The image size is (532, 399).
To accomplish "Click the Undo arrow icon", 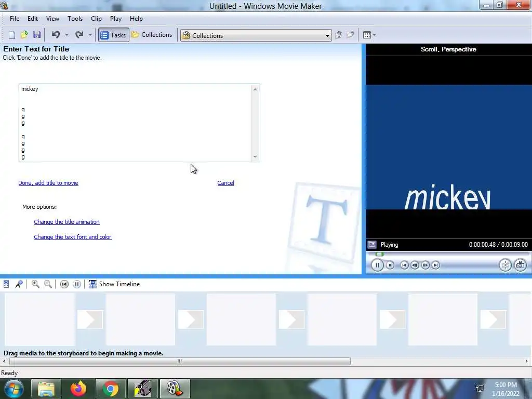I will tap(56, 35).
